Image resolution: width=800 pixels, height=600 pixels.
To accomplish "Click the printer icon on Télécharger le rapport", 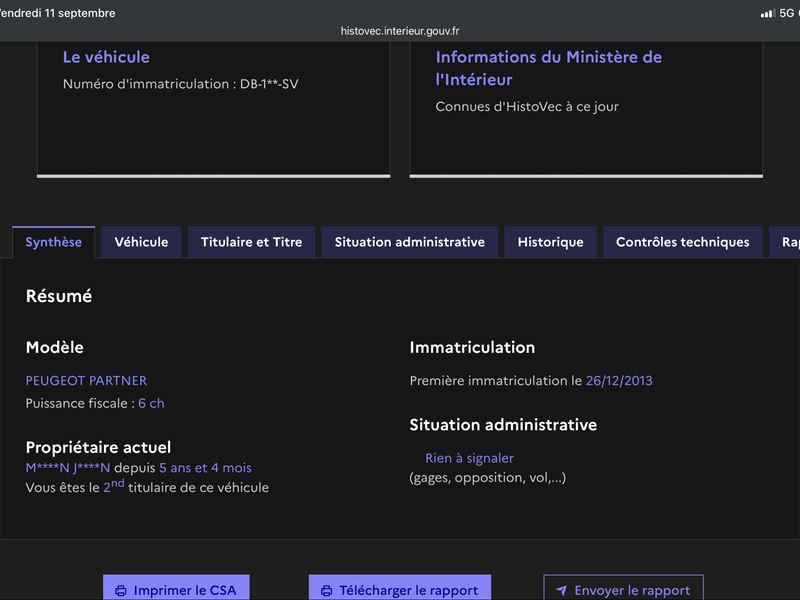I will (x=327, y=591).
